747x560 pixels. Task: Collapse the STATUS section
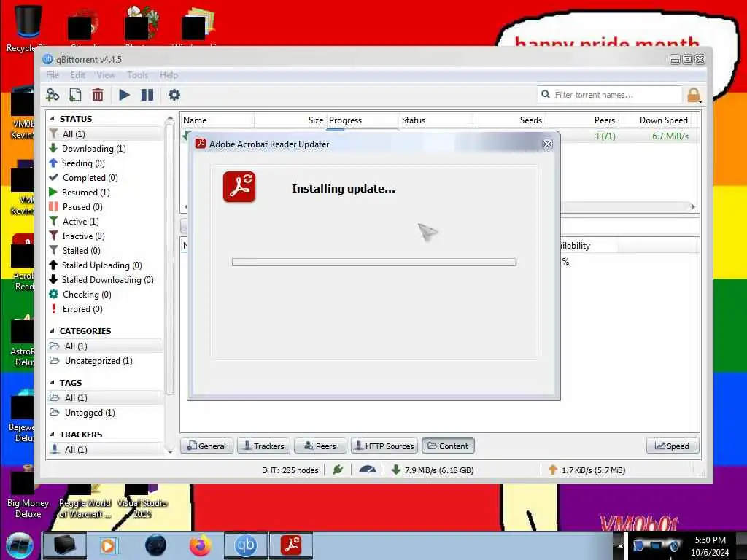tap(52, 119)
